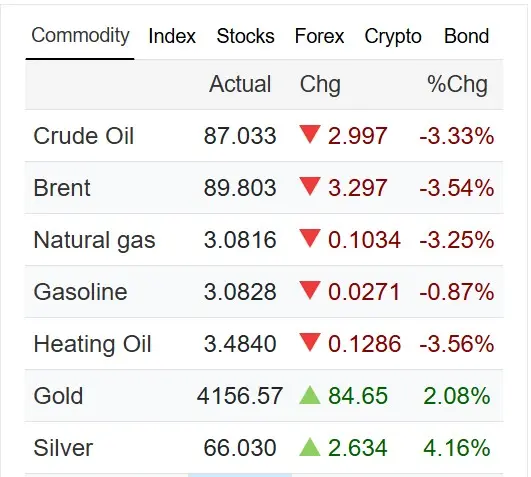Select the Forex tab
The width and height of the screenshot is (531, 477).
coord(319,36)
